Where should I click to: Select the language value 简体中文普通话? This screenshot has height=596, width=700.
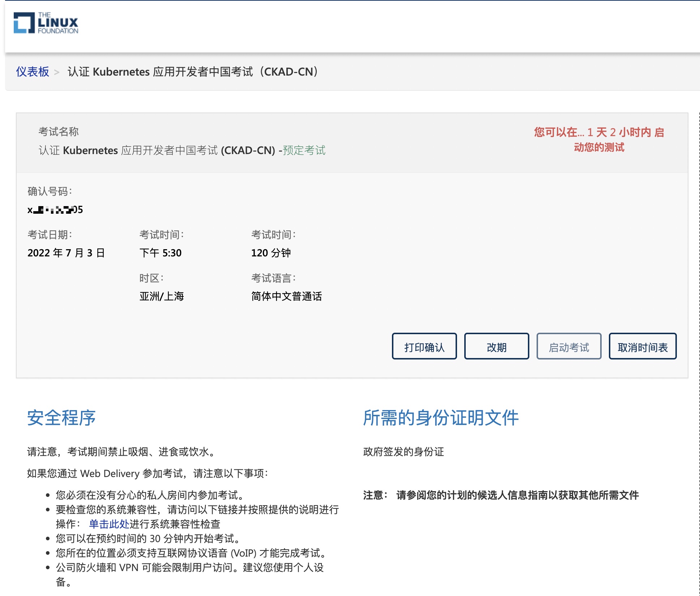(x=287, y=296)
